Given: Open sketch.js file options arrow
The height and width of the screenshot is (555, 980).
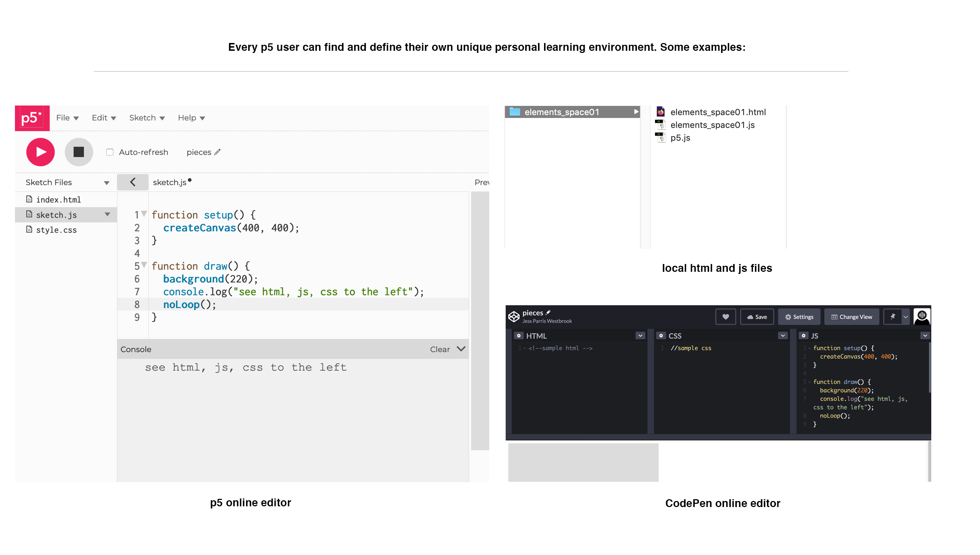Looking at the screenshot, I should click(107, 215).
